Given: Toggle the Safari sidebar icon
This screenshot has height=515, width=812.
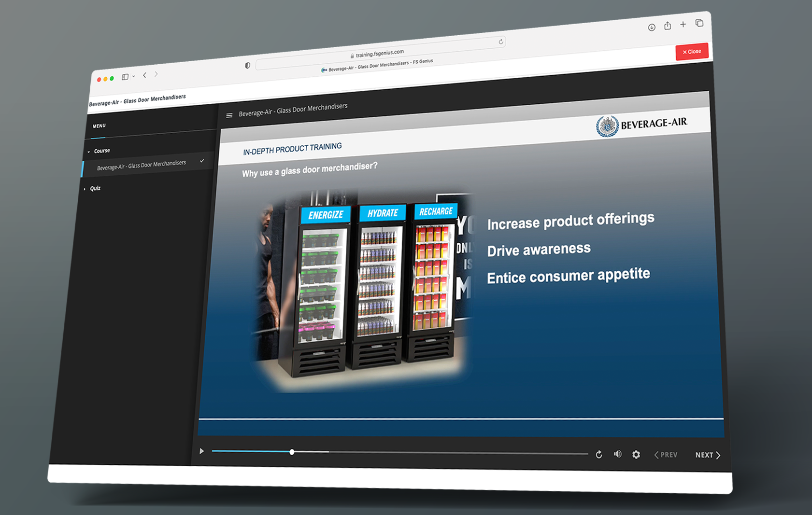Looking at the screenshot, I should (x=125, y=77).
